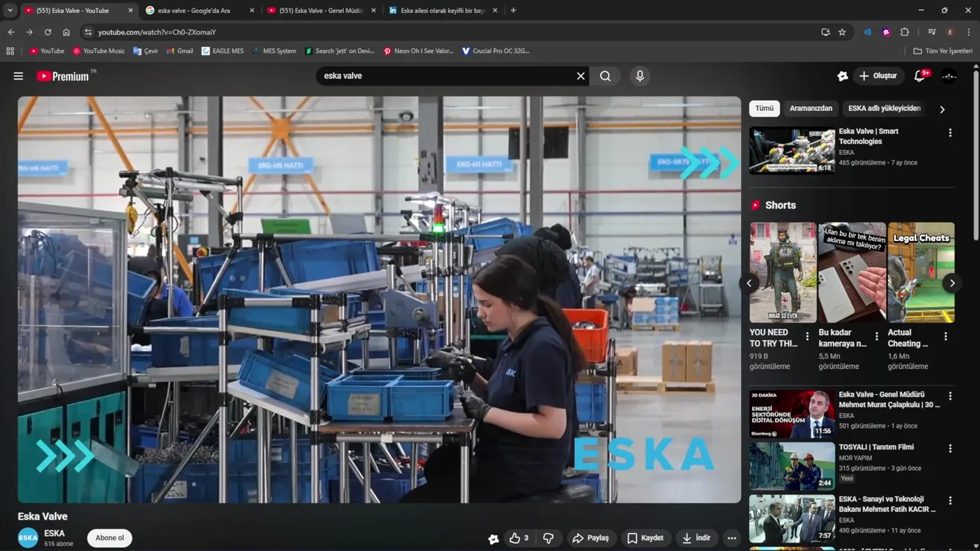
Task: Open options for TOSYALI Tanıtım Filmi video
Action: coord(950,448)
